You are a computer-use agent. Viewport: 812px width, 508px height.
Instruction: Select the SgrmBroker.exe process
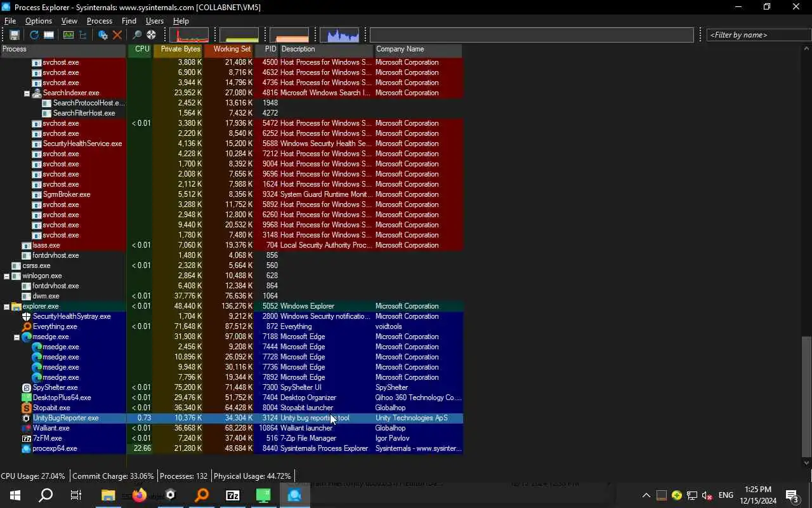(232, 194)
